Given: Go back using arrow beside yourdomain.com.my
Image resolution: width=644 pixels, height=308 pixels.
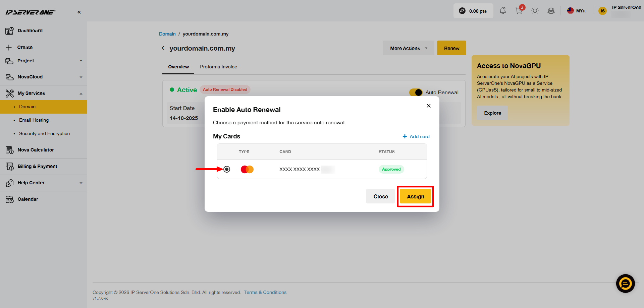Looking at the screenshot, I should pos(163,48).
